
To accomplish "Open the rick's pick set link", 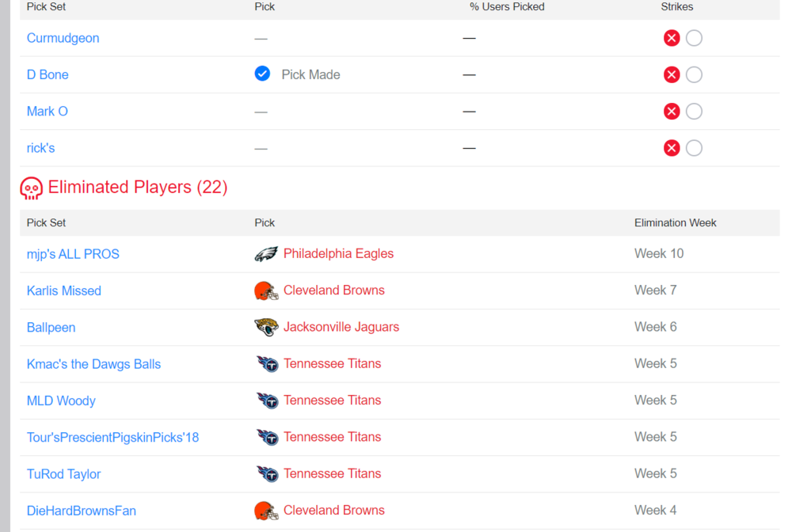I will pos(41,148).
